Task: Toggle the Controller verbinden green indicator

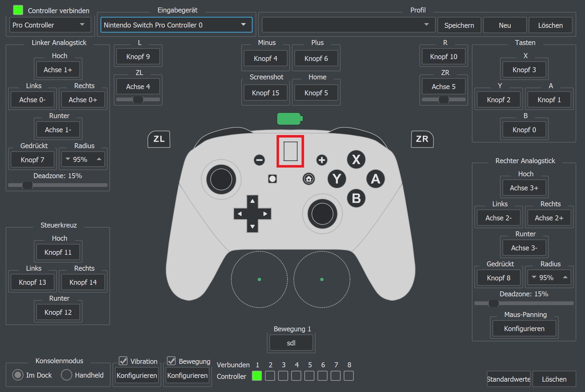Action: tap(18, 10)
